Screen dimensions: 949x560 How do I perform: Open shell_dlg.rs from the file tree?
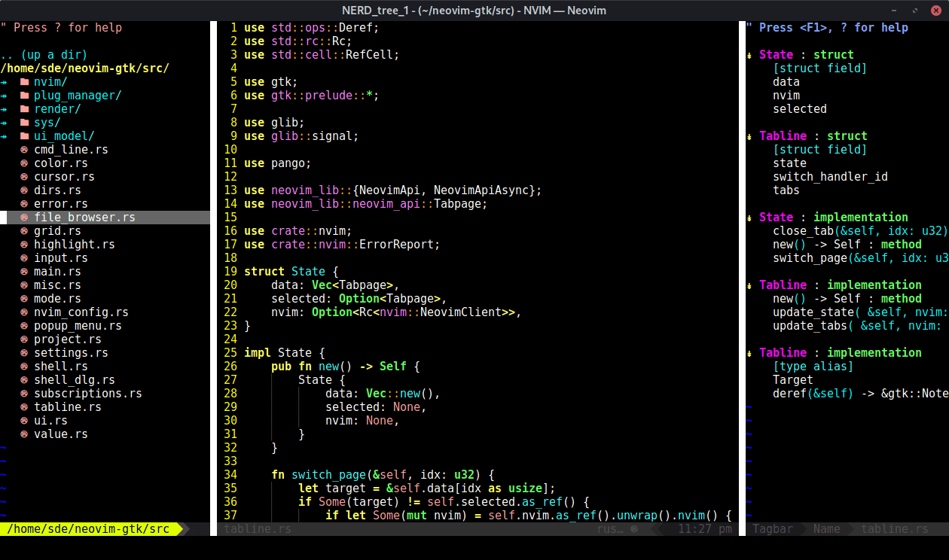[x=75, y=380]
